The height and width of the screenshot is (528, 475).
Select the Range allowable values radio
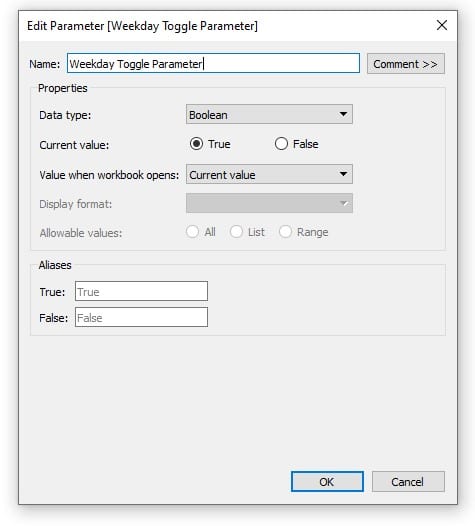285,232
